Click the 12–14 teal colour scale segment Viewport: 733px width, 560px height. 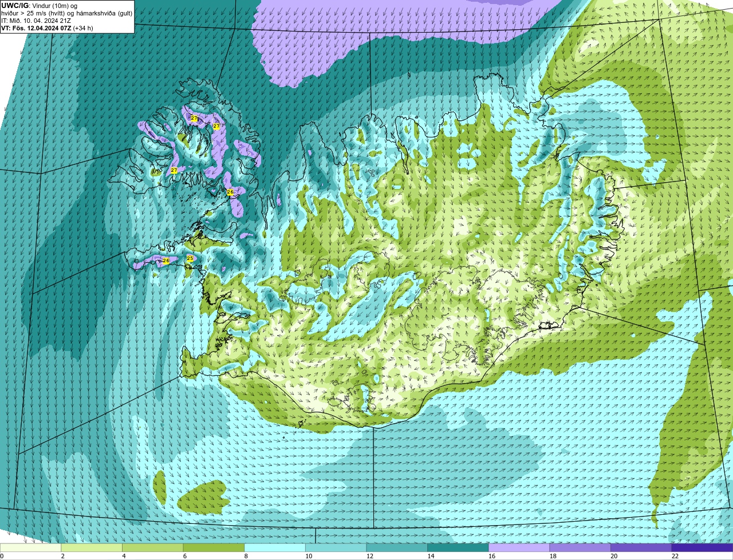pos(397,547)
